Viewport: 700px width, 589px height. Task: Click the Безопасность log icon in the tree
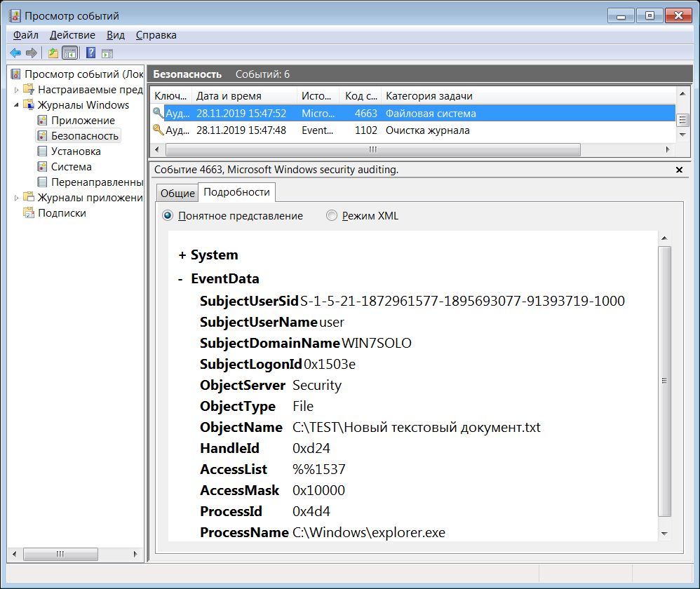(42, 135)
